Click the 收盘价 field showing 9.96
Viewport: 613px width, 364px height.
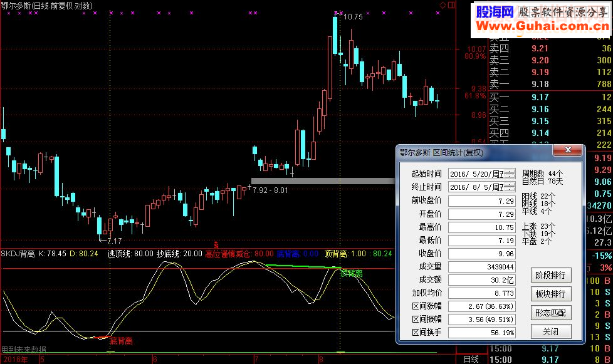pyautogui.click(x=481, y=254)
